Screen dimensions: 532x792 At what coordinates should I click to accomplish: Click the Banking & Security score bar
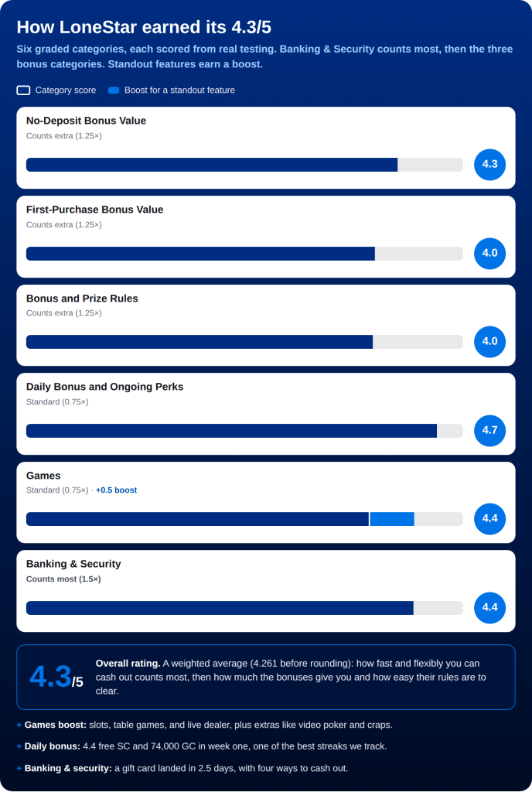coord(244,608)
